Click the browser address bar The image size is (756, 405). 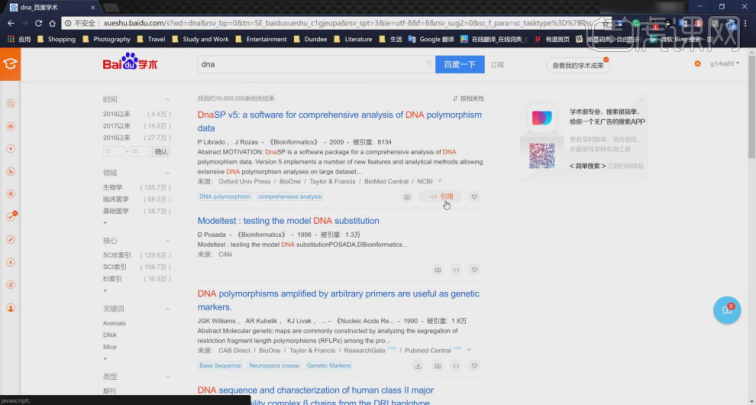338,23
